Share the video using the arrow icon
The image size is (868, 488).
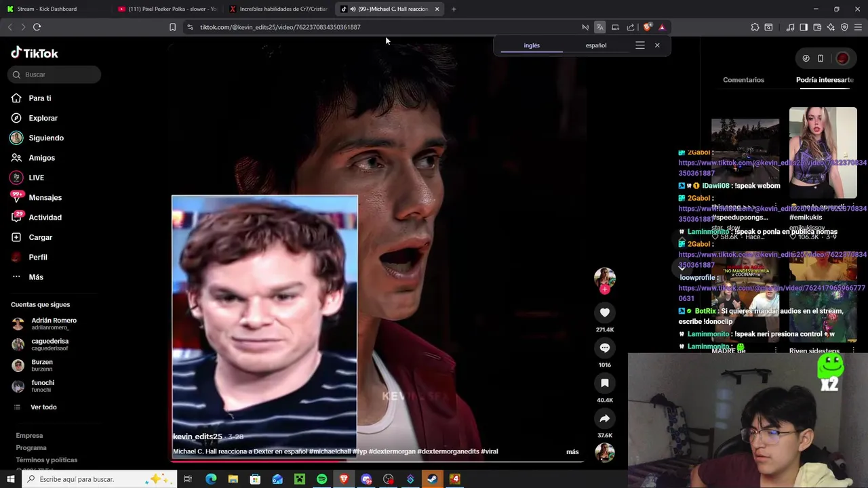tap(604, 418)
